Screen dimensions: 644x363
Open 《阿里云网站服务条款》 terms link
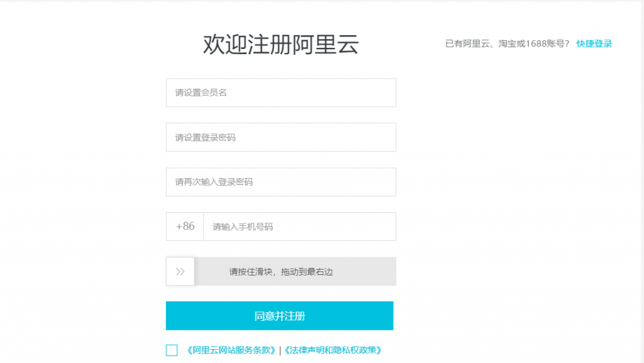click(230, 350)
